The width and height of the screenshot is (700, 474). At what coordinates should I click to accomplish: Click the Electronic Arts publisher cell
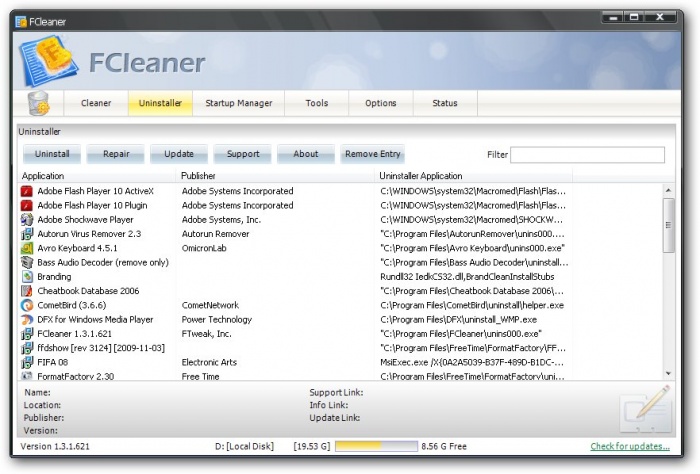pos(209,362)
